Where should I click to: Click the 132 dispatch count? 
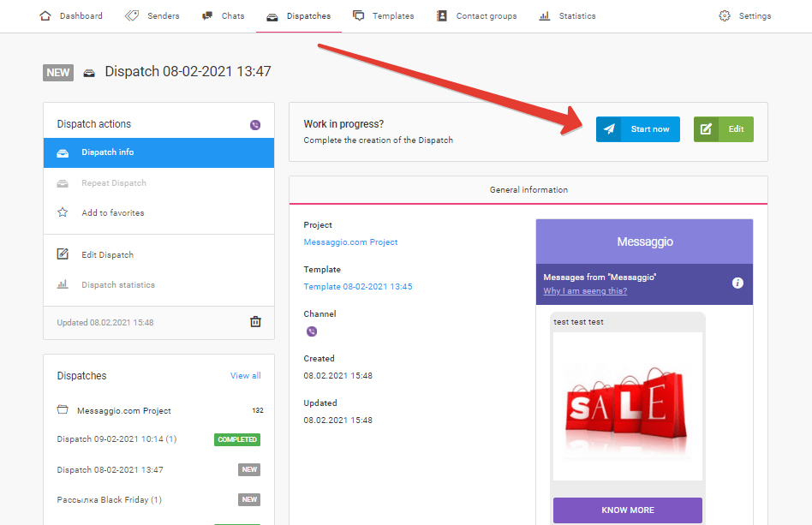click(258, 410)
